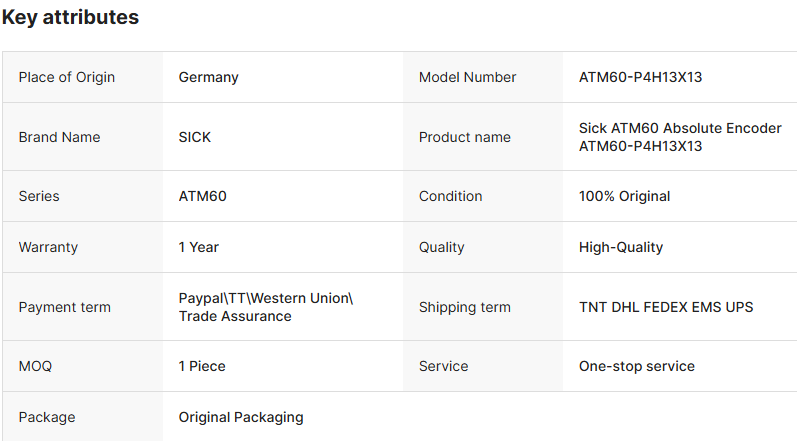
Task: Click the "100% Original" condition value
Action: click(624, 196)
